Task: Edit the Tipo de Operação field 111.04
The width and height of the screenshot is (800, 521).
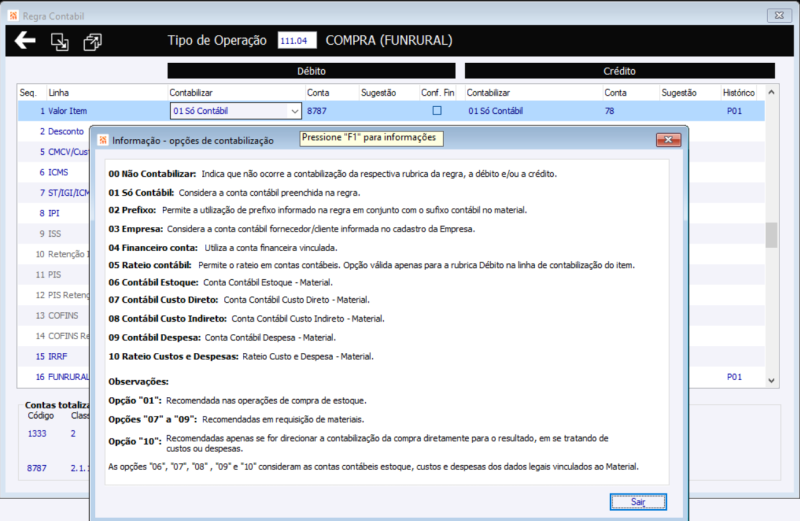Action: pyautogui.click(x=297, y=40)
